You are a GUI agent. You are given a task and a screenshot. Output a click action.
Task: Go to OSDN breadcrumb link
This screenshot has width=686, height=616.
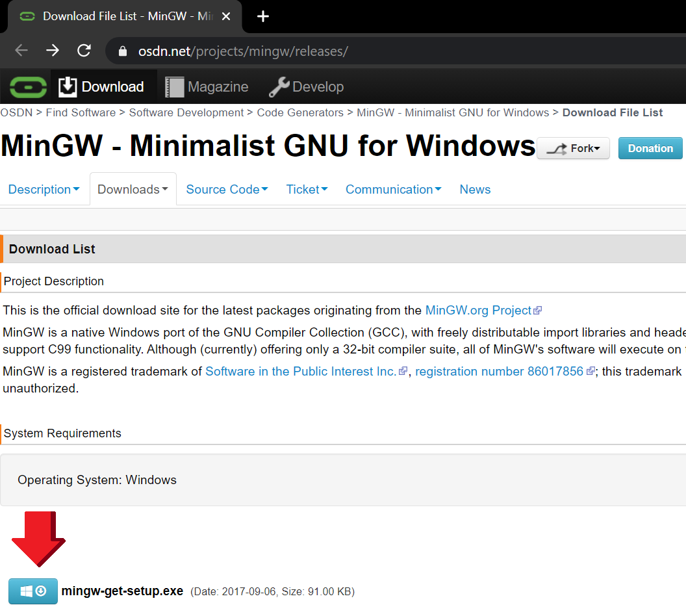16,112
